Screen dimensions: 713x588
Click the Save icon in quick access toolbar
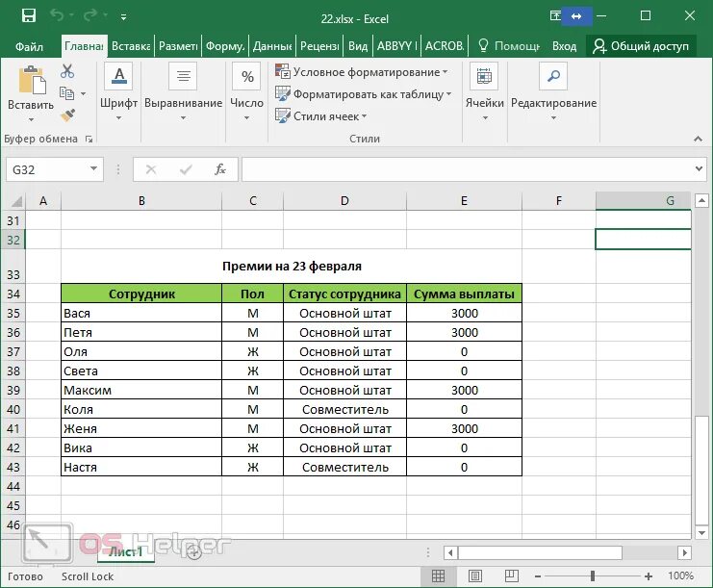click(29, 16)
